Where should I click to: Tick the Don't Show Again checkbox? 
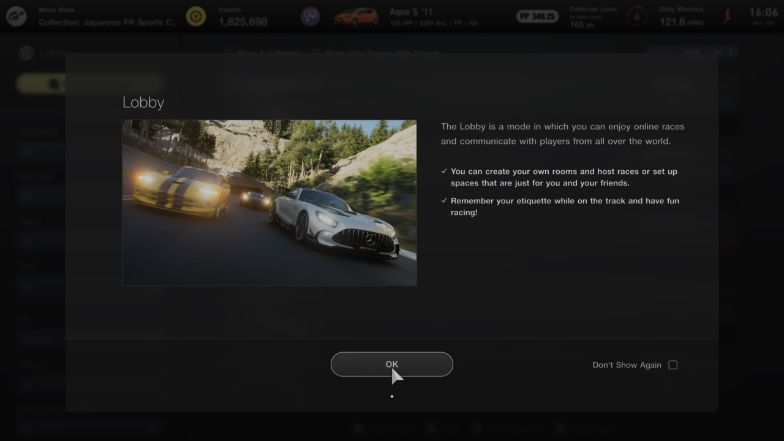pyautogui.click(x=673, y=364)
